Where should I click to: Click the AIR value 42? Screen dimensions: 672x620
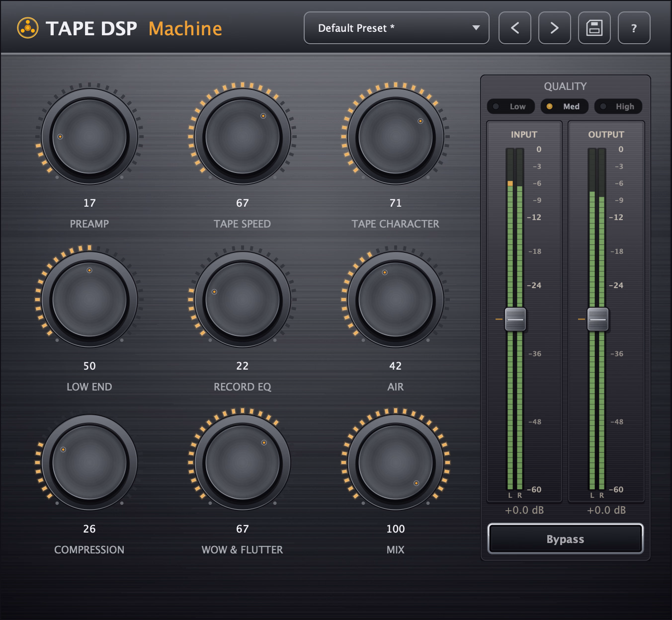pyautogui.click(x=396, y=366)
